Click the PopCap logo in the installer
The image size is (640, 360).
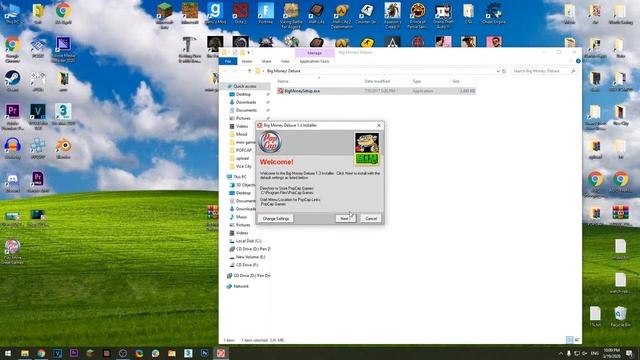(x=270, y=142)
